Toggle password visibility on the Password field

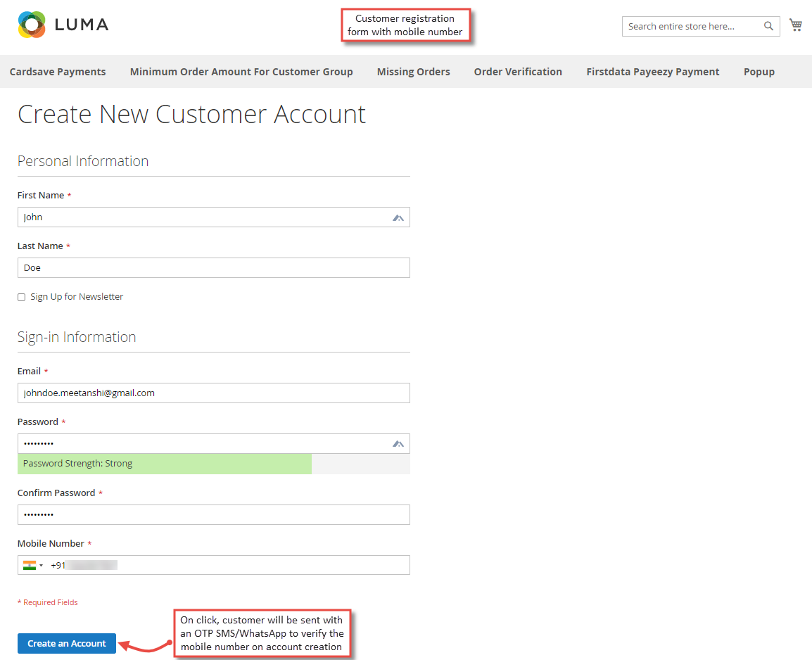[398, 443]
